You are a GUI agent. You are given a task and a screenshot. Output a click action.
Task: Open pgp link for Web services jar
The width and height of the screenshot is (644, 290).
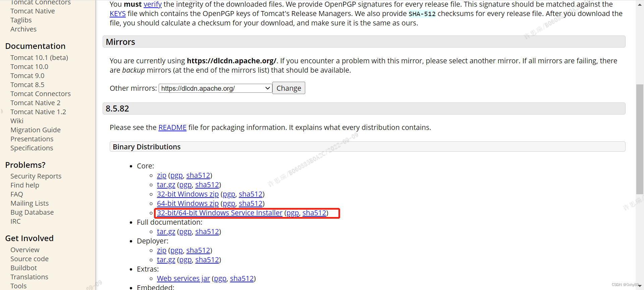[220, 279]
